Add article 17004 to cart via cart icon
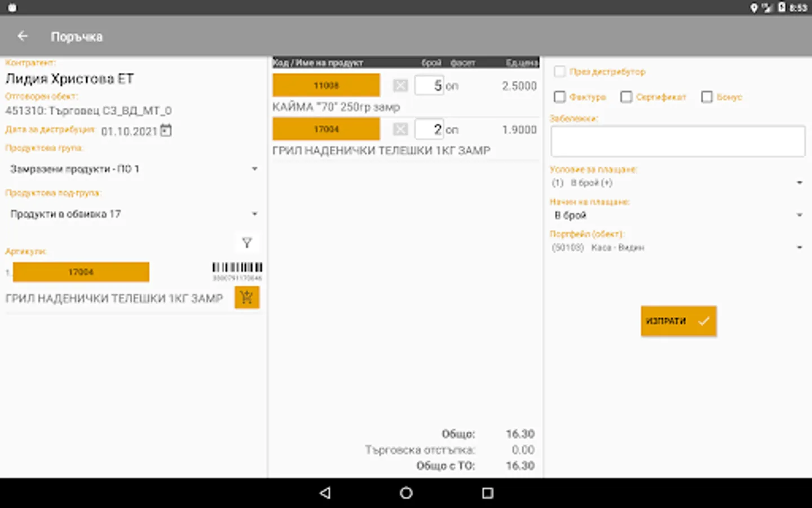Viewport: 812px width, 508px height. click(x=246, y=297)
